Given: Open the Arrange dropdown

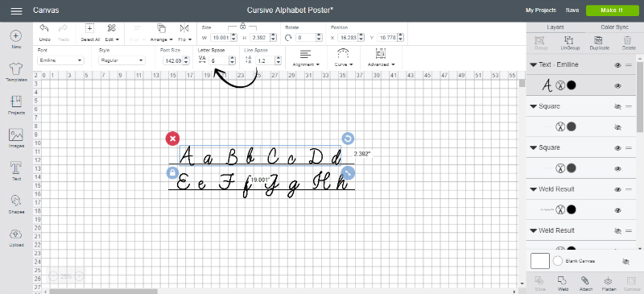Looking at the screenshot, I should 162,32.
